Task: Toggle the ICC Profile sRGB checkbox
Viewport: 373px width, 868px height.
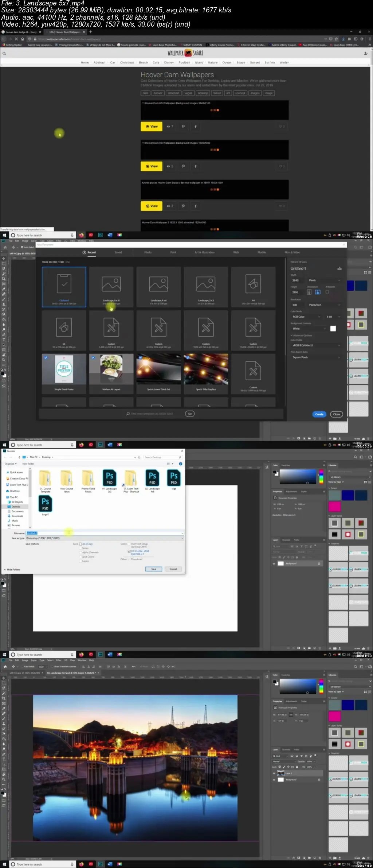Action: coord(129,551)
